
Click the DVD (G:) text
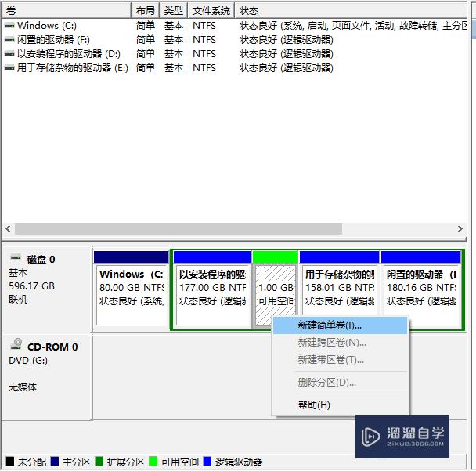click(x=28, y=361)
